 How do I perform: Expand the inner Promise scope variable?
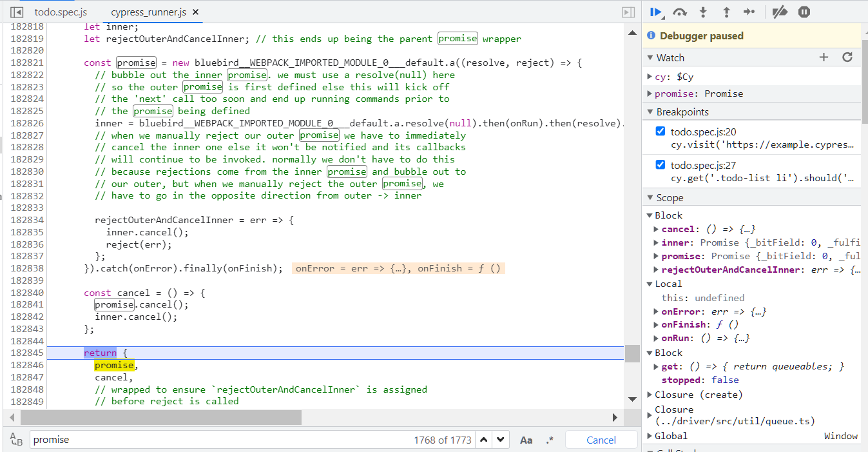pyautogui.click(x=656, y=243)
